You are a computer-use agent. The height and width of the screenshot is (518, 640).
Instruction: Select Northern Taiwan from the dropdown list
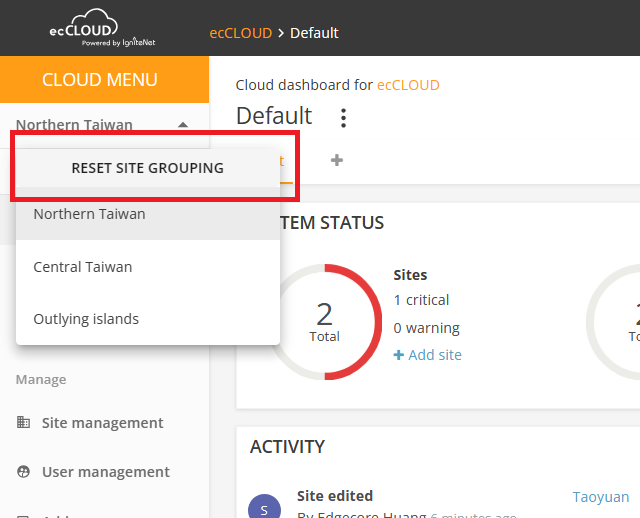[x=148, y=214]
